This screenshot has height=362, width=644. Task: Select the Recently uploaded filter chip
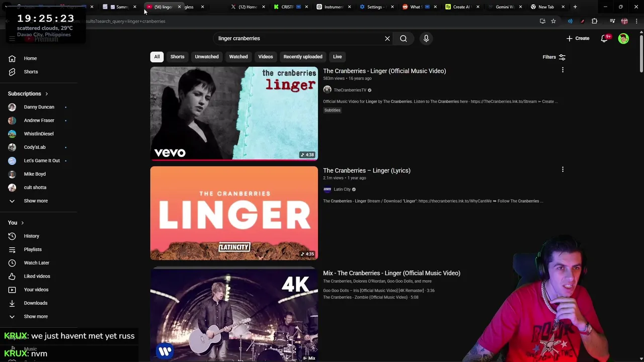coord(303,57)
